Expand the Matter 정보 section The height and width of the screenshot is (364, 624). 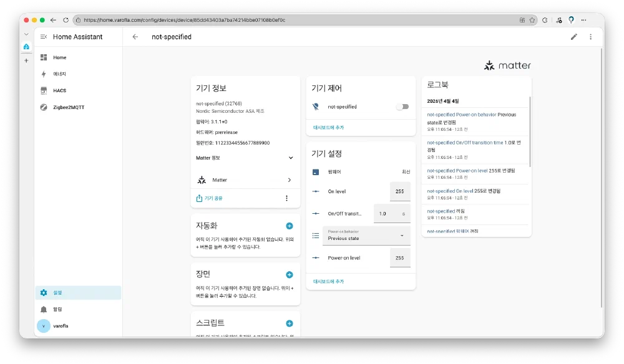pyautogui.click(x=290, y=158)
